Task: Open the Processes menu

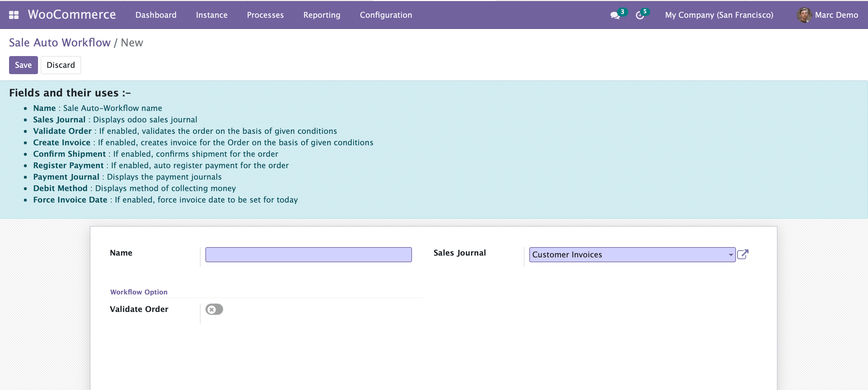Action: 265,15
